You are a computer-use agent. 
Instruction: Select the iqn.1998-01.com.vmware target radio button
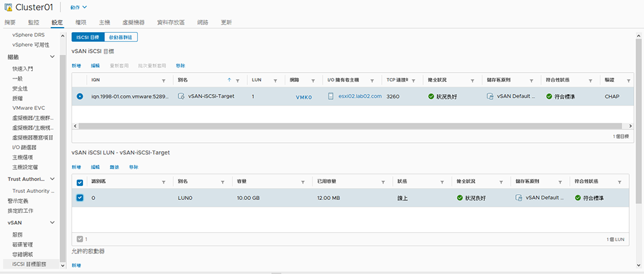(80, 96)
